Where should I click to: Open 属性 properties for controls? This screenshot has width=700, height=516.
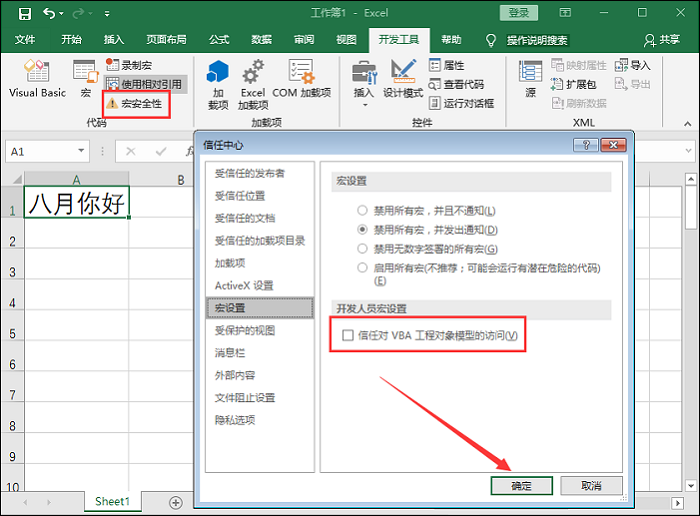[x=446, y=65]
